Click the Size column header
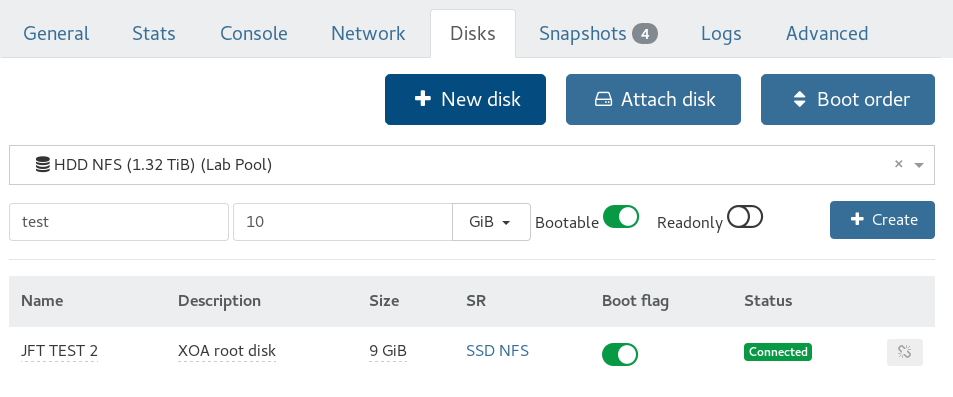 pos(384,301)
